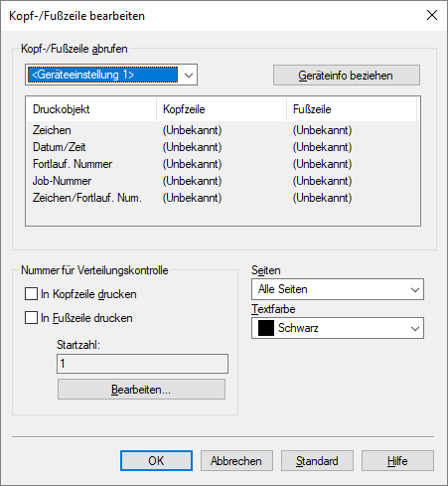Select the Datum/Zeit row
The image size is (448, 486).
[x=222, y=147]
